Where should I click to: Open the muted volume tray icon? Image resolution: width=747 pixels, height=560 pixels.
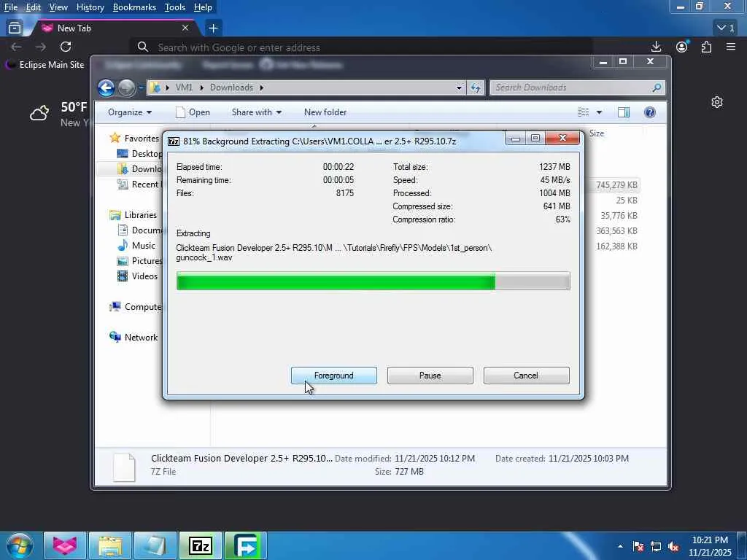click(x=673, y=546)
